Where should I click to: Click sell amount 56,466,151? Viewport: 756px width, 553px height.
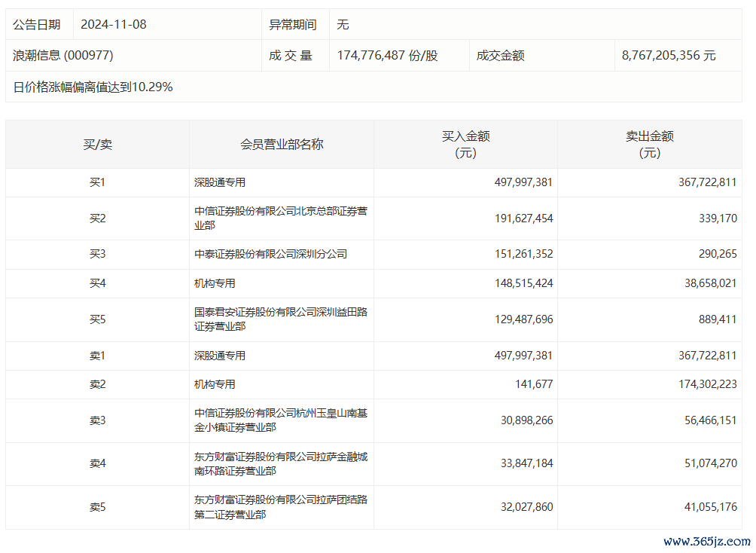coord(711,420)
